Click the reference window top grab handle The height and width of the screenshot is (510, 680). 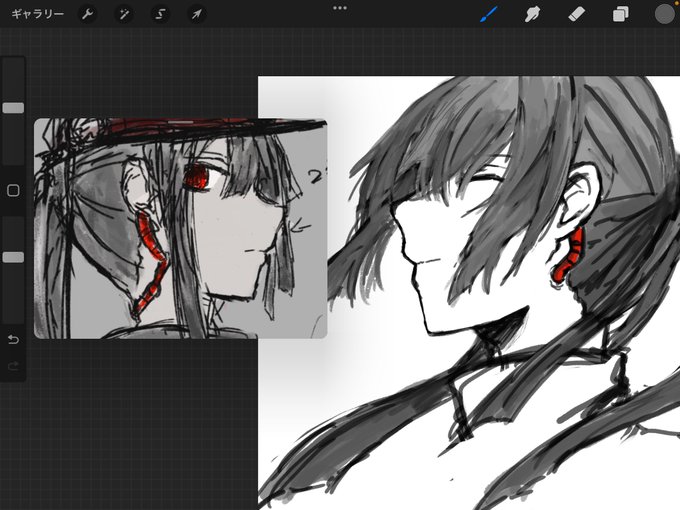[x=181, y=122]
